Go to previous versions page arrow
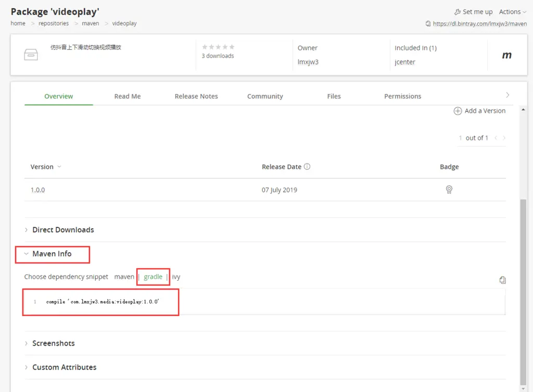This screenshot has height=392, width=533. (496, 138)
